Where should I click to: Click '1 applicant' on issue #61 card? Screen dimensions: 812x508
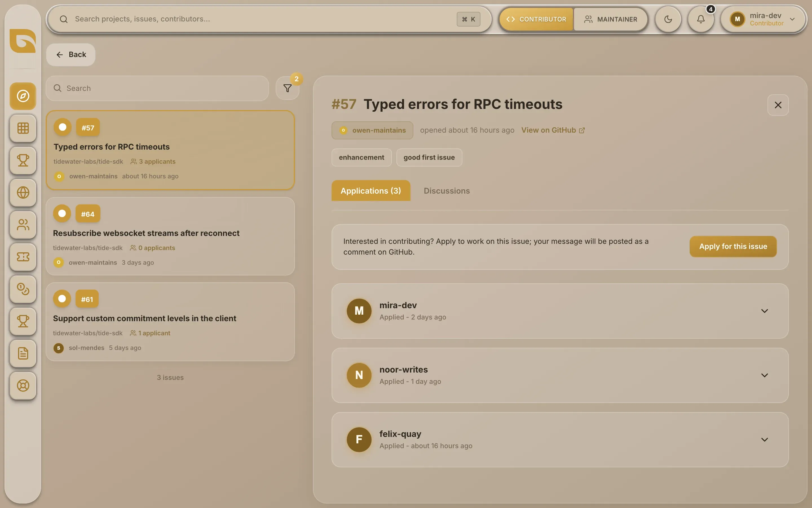(150, 333)
